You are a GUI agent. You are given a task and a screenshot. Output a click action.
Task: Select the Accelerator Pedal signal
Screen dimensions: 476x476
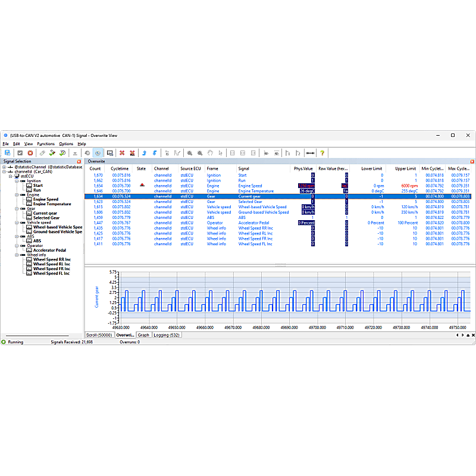[x=49, y=250]
